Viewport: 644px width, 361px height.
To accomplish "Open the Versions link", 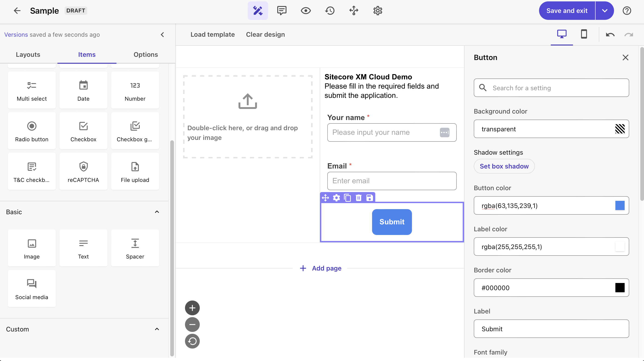I will tap(16, 35).
